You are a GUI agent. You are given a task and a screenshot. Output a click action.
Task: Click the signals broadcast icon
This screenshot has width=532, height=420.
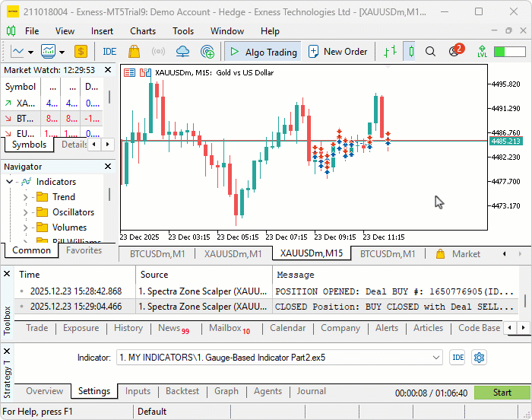[x=158, y=52]
